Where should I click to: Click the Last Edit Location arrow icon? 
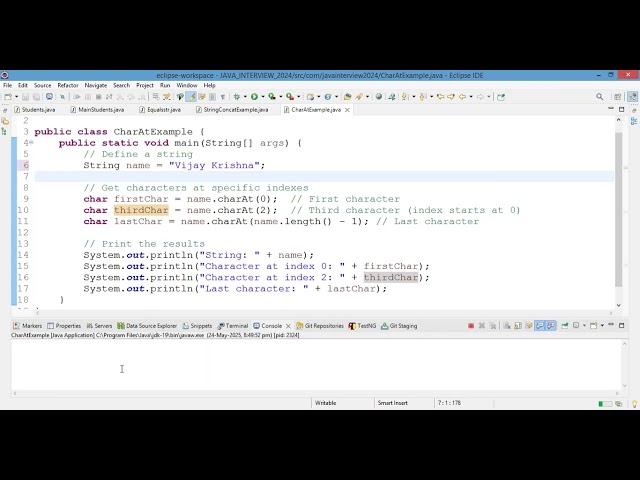(440, 97)
